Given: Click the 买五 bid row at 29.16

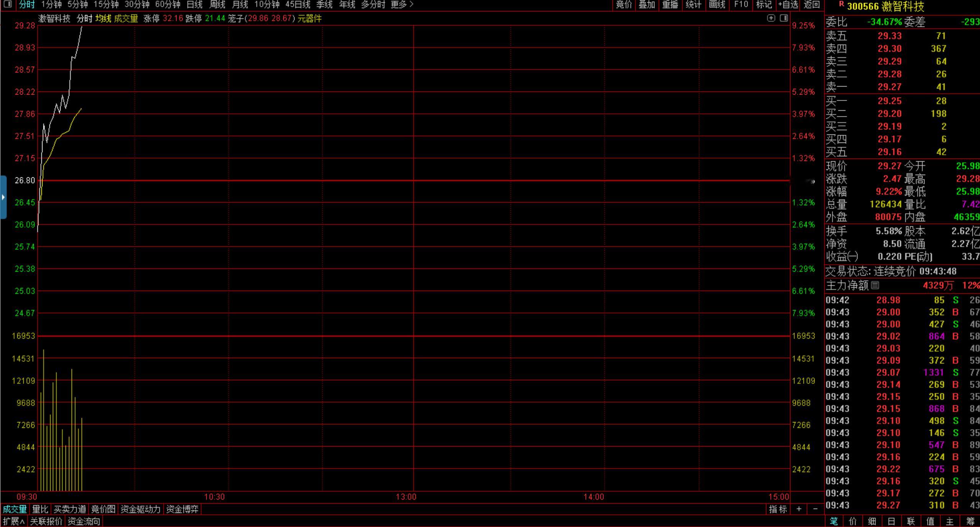Looking at the screenshot, I should [x=902, y=152].
